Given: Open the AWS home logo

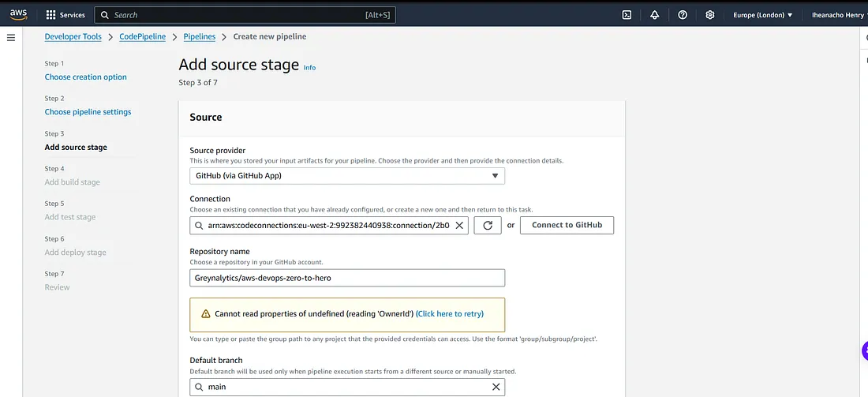Looking at the screenshot, I should (19, 15).
